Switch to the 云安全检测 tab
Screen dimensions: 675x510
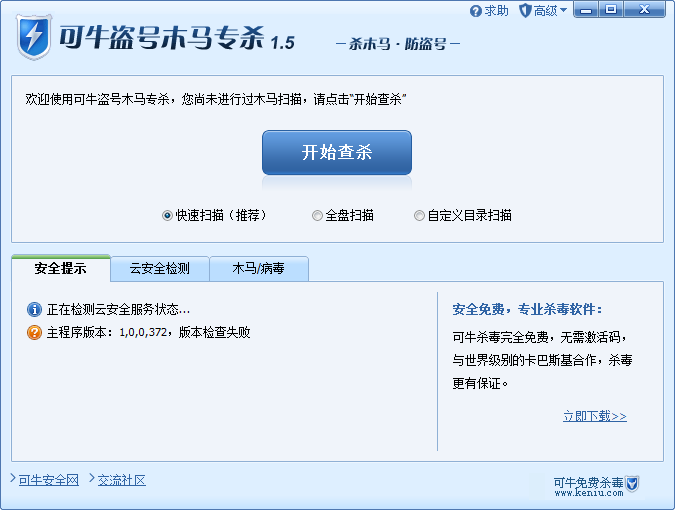click(160, 269)
